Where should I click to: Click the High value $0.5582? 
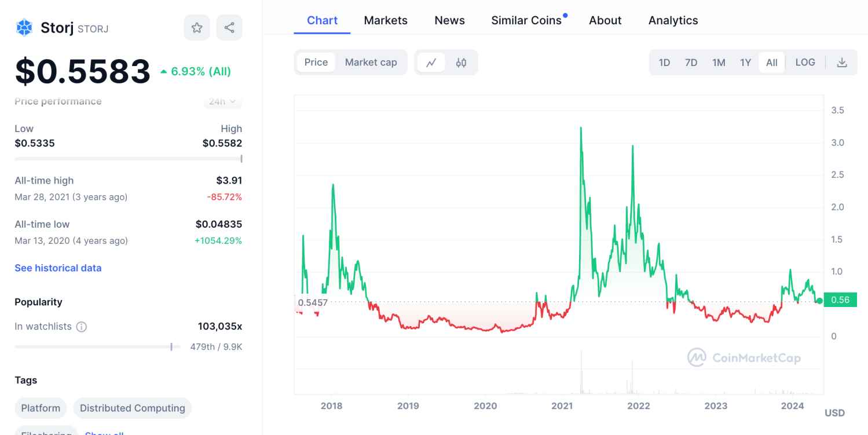[x=222, y=143]
